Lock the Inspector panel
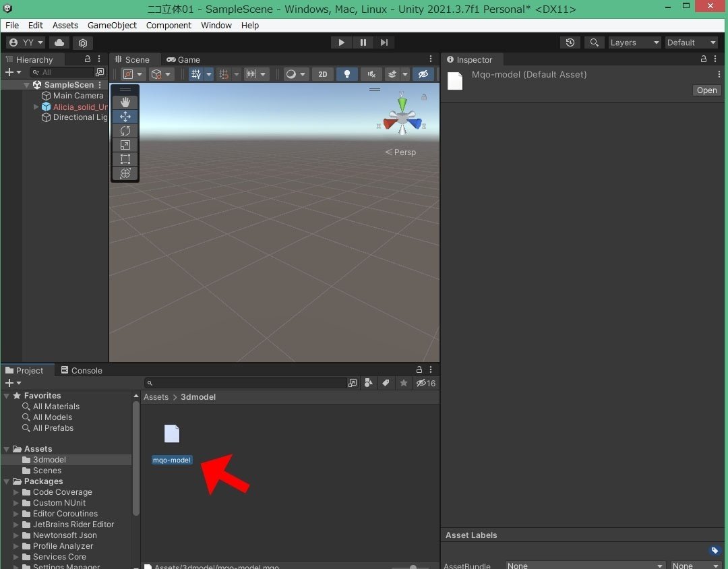The height and width of the screenshot is (569, 728). point(703,59)
